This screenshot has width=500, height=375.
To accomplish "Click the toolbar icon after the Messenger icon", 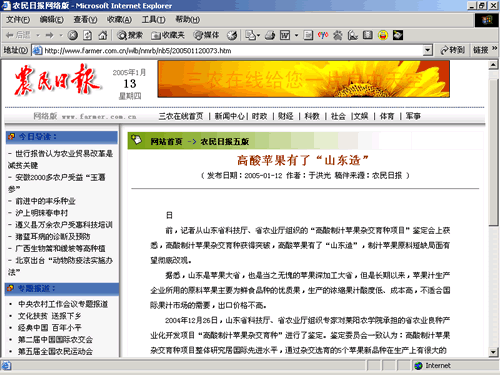I will [353, 35].
